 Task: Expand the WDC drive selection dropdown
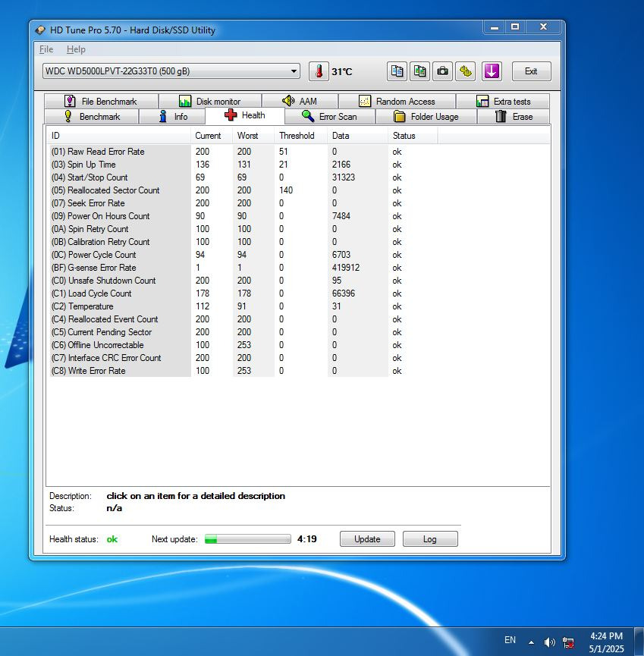point(294,71)
